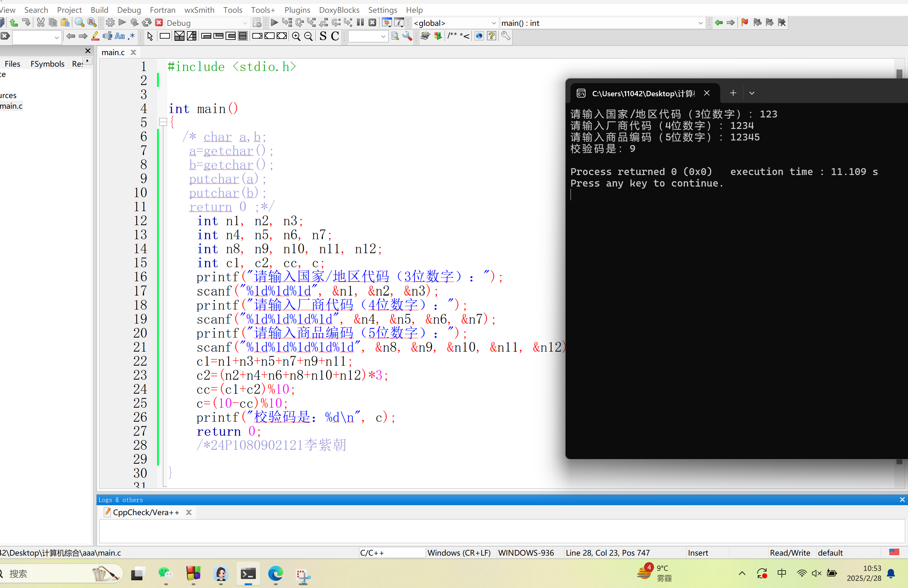The image size is (908, 588).
Task: Open Microsoft Edge from taskbar
Action: [275, 573]
